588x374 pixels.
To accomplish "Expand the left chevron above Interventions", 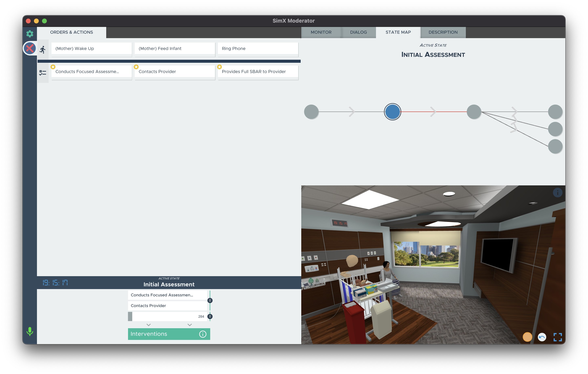I will (148, 325).
